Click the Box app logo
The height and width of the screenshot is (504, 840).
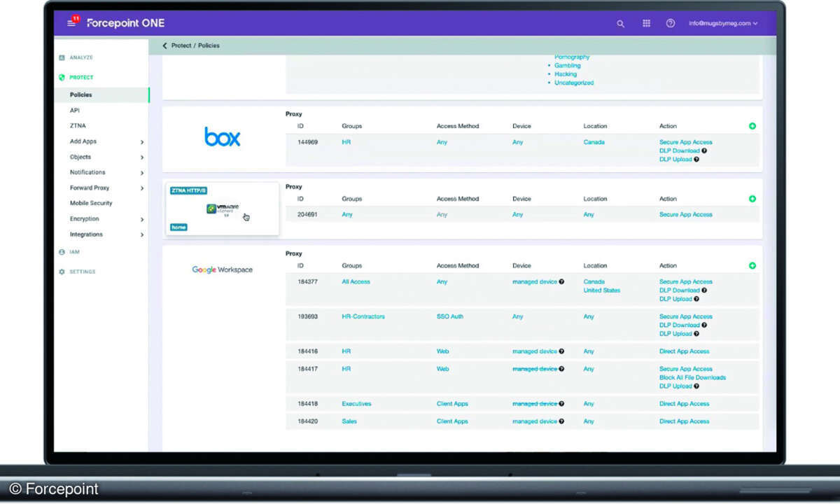(x=223, y=136)
